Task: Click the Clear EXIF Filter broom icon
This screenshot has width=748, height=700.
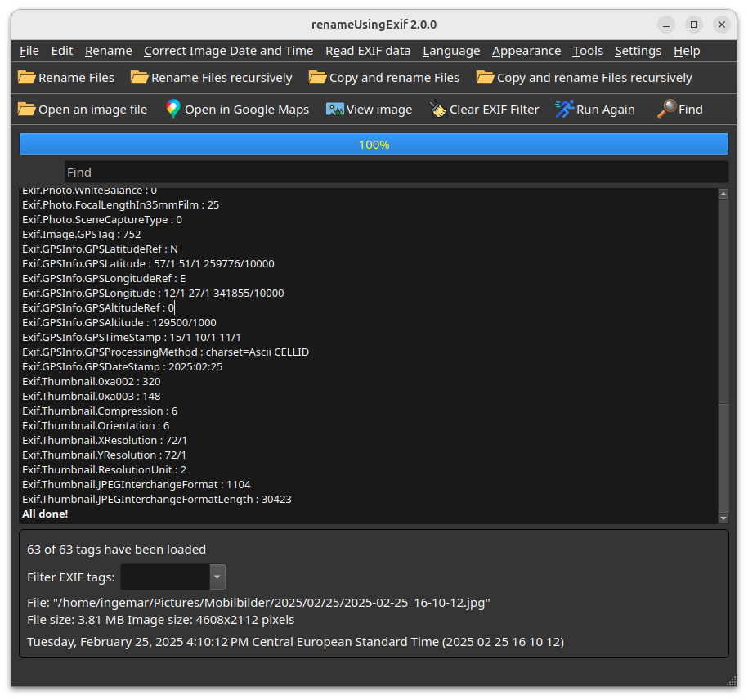Action: pos(437,110)
